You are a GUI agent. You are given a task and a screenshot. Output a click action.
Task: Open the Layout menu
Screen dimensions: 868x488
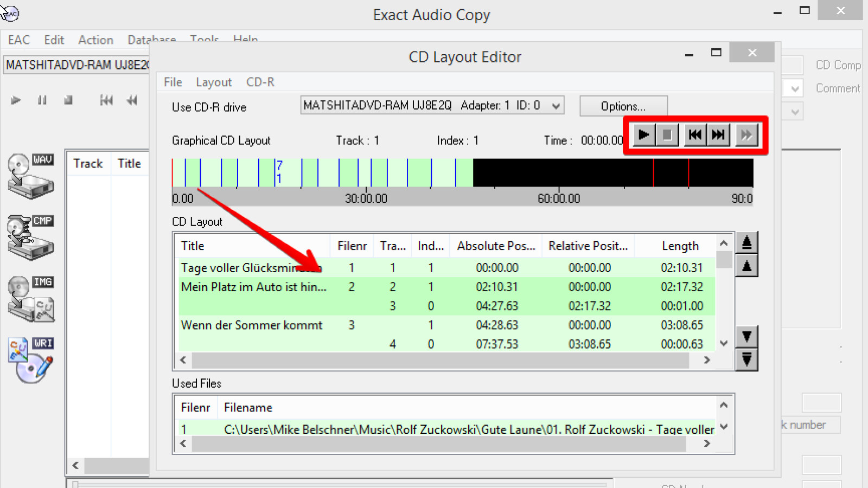pos(214,82)
